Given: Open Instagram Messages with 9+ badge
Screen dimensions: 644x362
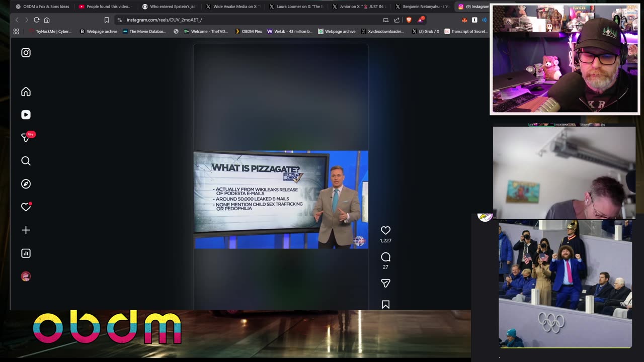Looking at the screenshot, I should (x=27, y=137).
